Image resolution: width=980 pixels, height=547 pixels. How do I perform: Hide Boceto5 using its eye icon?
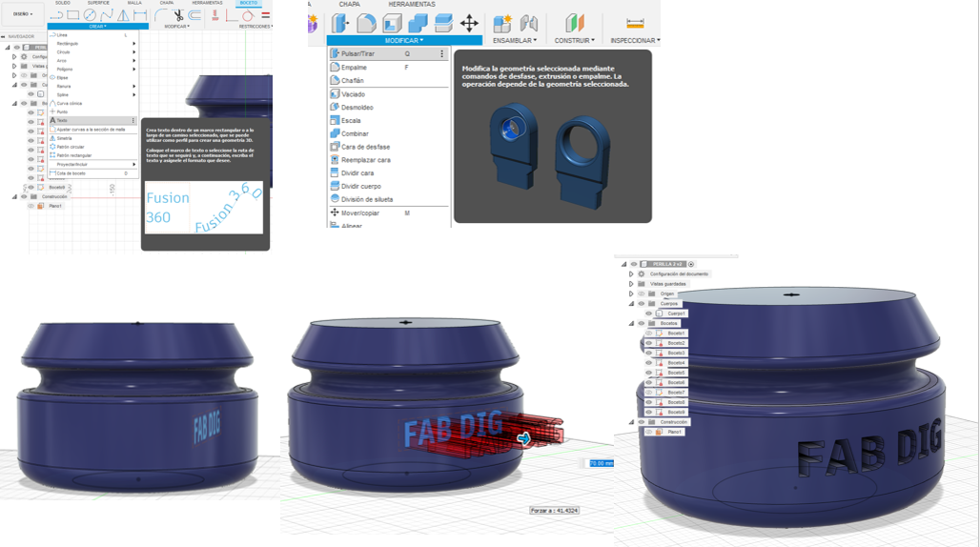[x=649, y=373]
